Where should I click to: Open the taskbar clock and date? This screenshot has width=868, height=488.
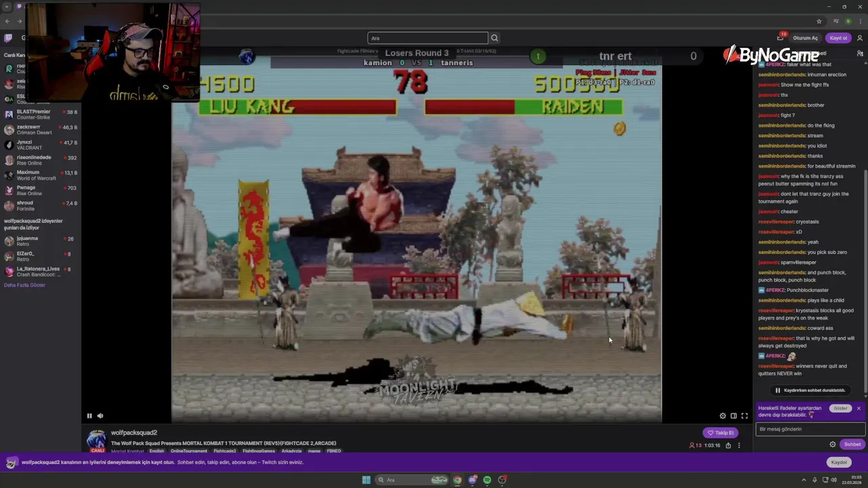852,480
